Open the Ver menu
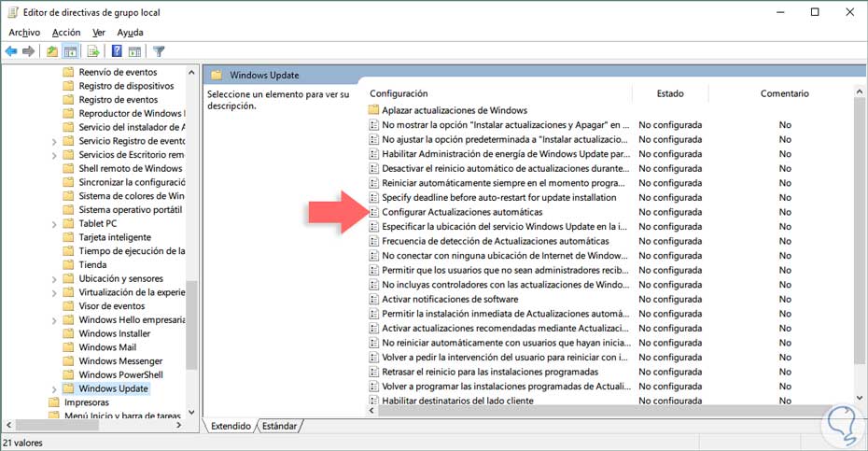Image resolution: width=868 pixels, height=451 pixels. coord(99,33)
